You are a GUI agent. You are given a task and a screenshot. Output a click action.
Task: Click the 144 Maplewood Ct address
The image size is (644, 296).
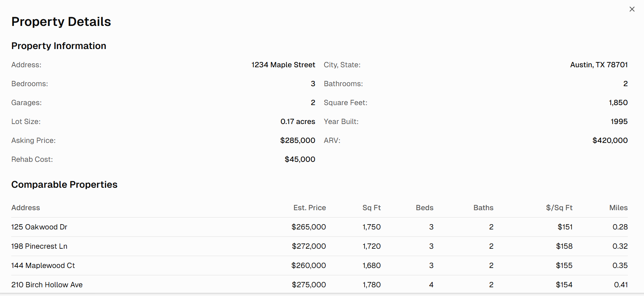click(43, 266)
